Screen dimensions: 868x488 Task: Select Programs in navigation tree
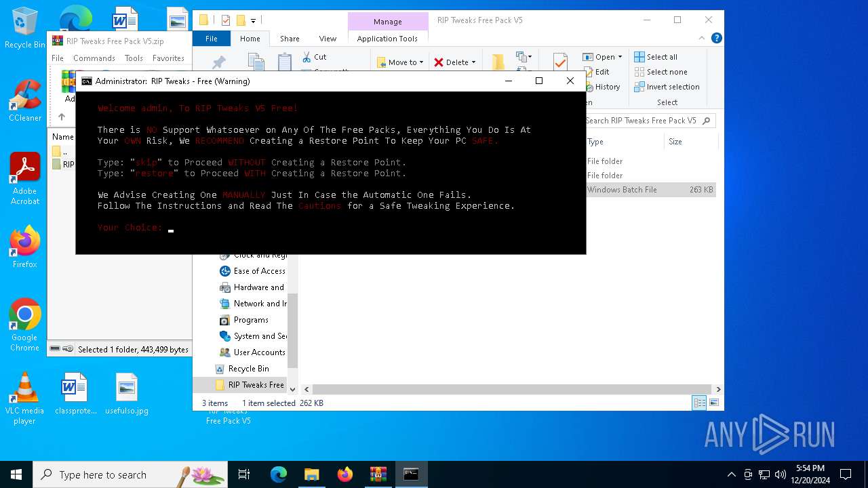(245, 320)
